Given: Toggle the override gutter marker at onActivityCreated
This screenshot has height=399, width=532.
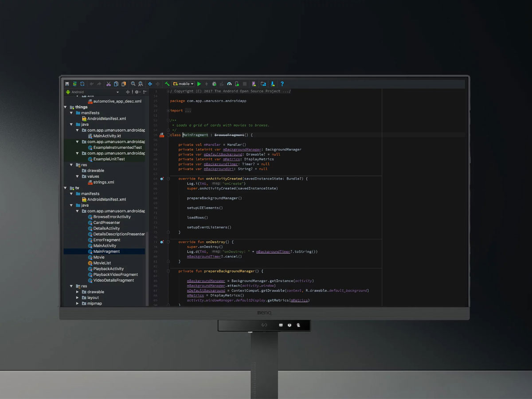Looking at the screenshot, I should click(162, 179).
